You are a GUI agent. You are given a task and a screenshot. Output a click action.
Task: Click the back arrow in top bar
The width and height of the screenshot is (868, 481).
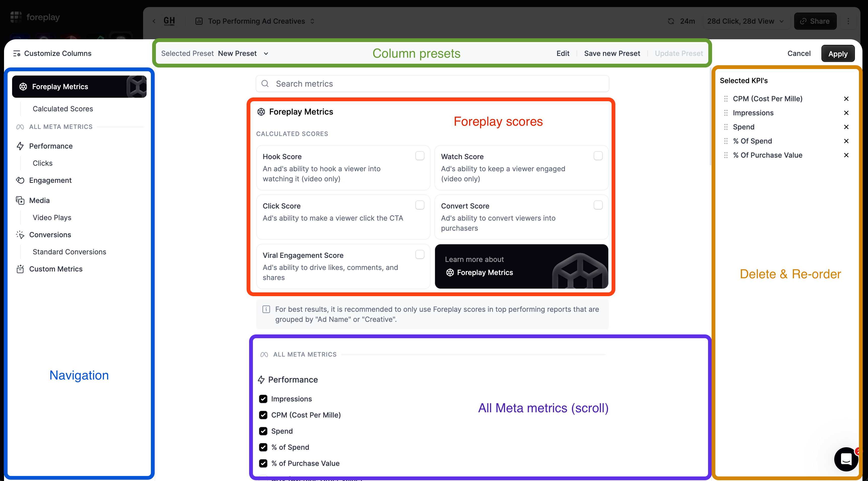coord(154,21)
